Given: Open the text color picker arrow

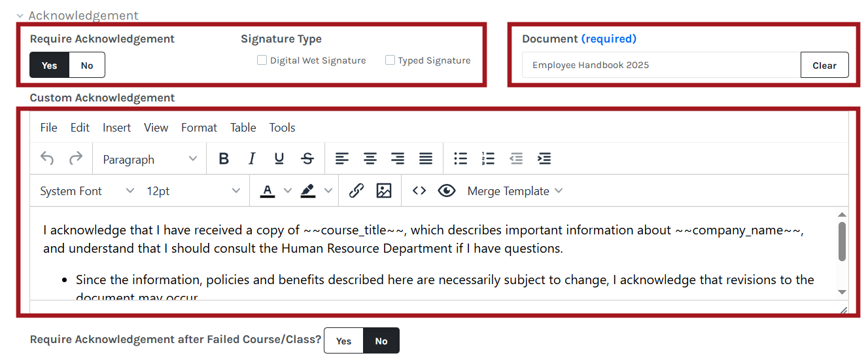Looking at the screenshot, I should point(288,191).
